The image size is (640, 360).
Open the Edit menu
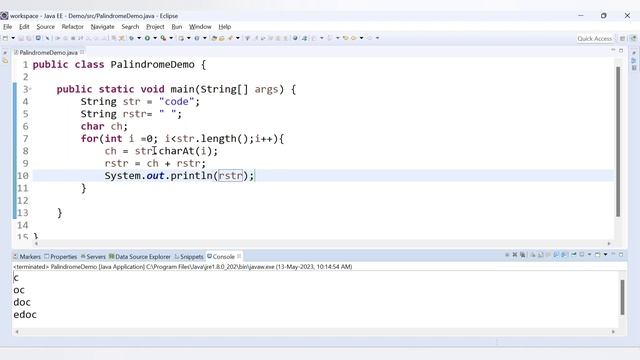pyautogui.click(x=24, y=27)
